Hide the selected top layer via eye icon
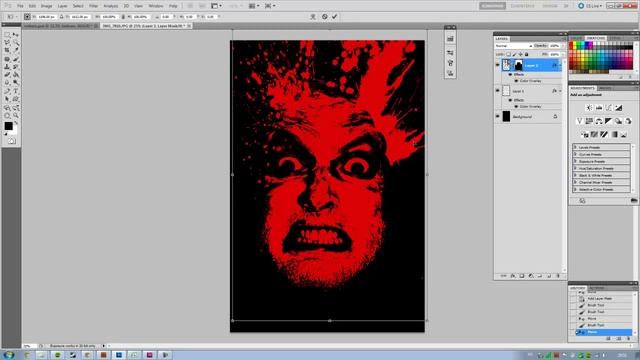 [x=498, y=65]
